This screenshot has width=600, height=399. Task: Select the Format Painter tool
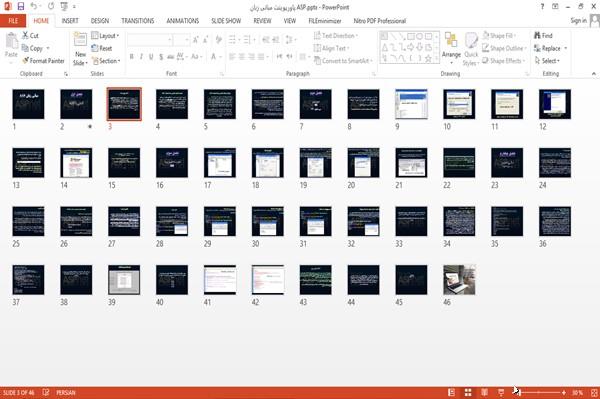[44, 61]
